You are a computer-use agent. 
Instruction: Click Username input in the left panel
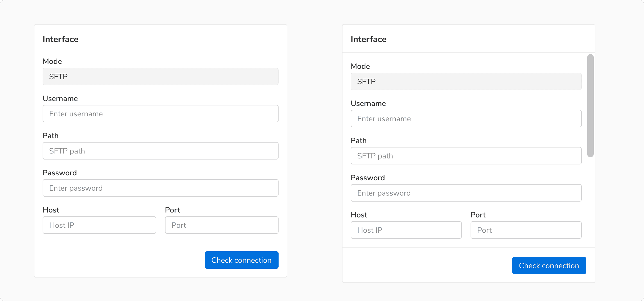tap(160, 114)
